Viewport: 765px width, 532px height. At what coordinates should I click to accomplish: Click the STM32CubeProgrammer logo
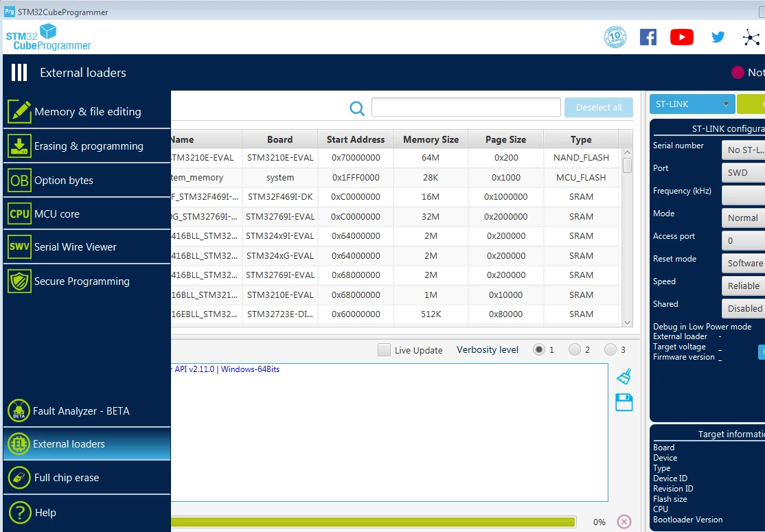48,37
